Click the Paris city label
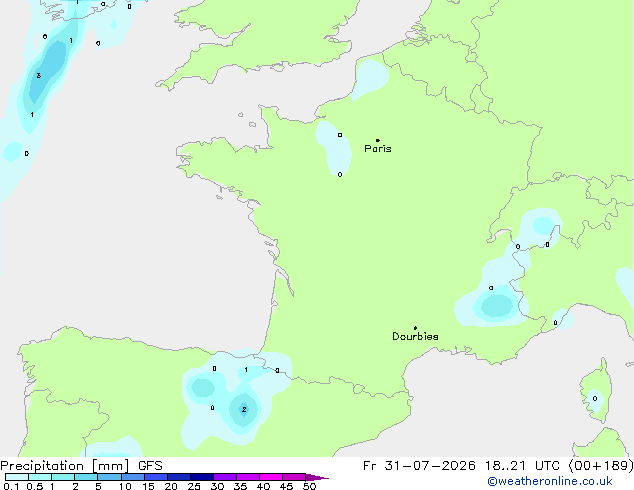 [378, 149]
